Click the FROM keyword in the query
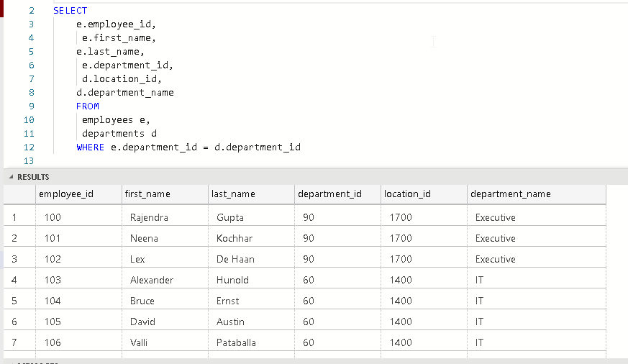628x364 pixels. (x=88, y=106)
